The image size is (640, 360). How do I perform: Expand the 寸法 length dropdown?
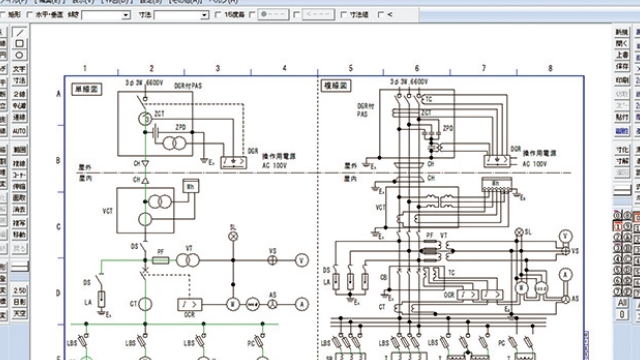[181, 15]
